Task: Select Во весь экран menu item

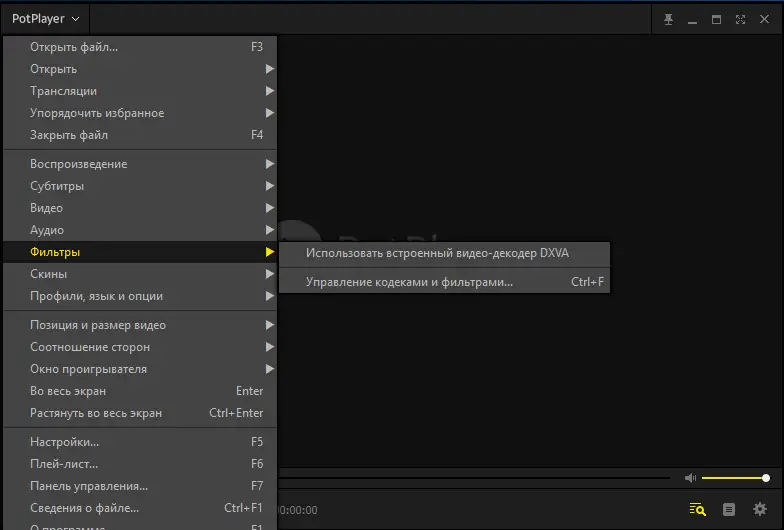Action: 140,391
